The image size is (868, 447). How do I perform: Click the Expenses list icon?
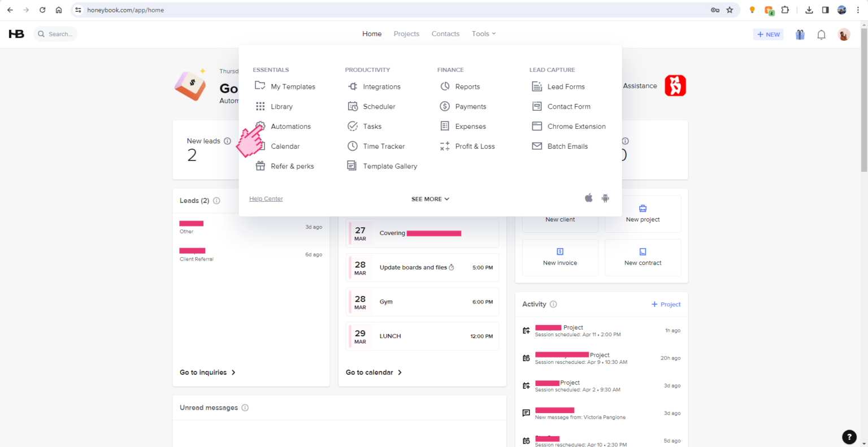click(x=445, y=126)
